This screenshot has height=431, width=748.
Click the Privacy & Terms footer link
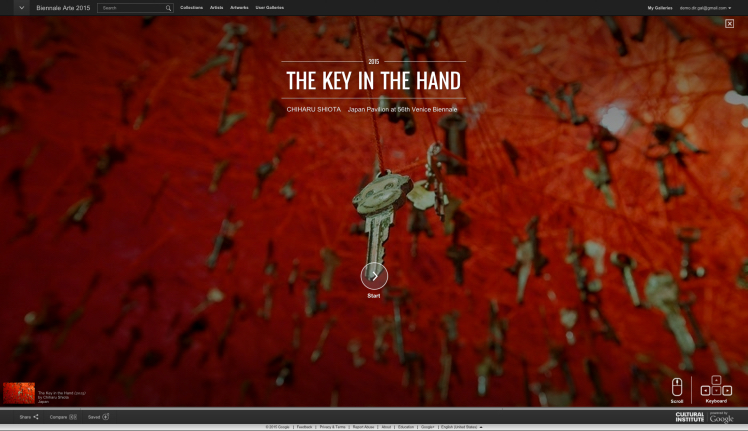(x=333, y=427)
